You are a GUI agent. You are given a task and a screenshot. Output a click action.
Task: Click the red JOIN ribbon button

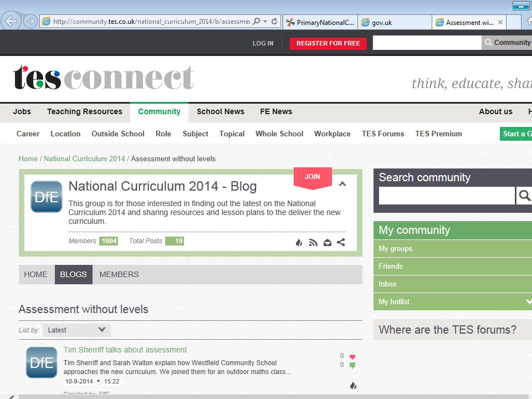(x=313, y=177)
